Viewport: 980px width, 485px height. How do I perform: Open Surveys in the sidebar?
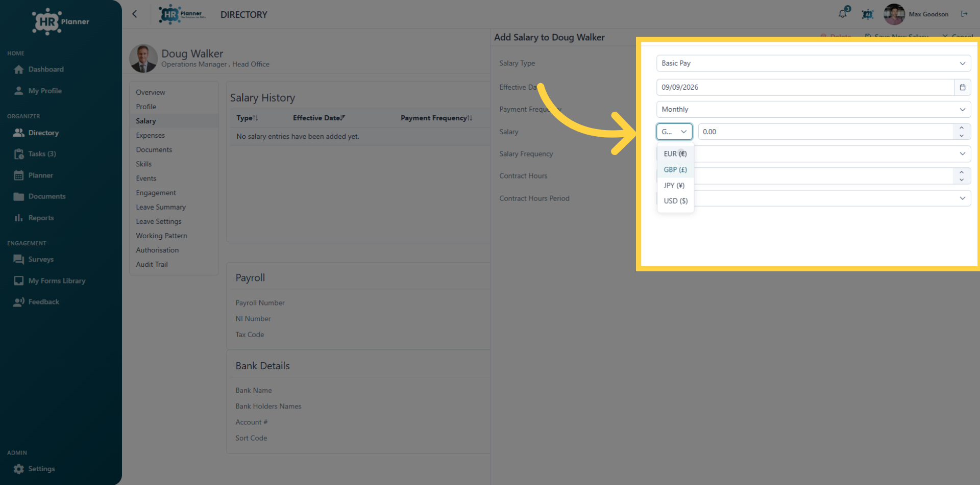(x=41, y=259)
